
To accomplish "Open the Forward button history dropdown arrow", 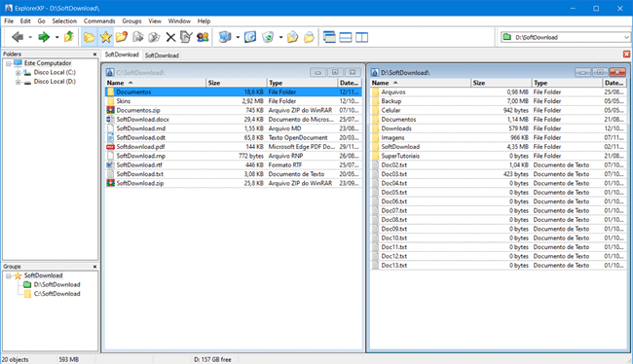I will 56,38.
